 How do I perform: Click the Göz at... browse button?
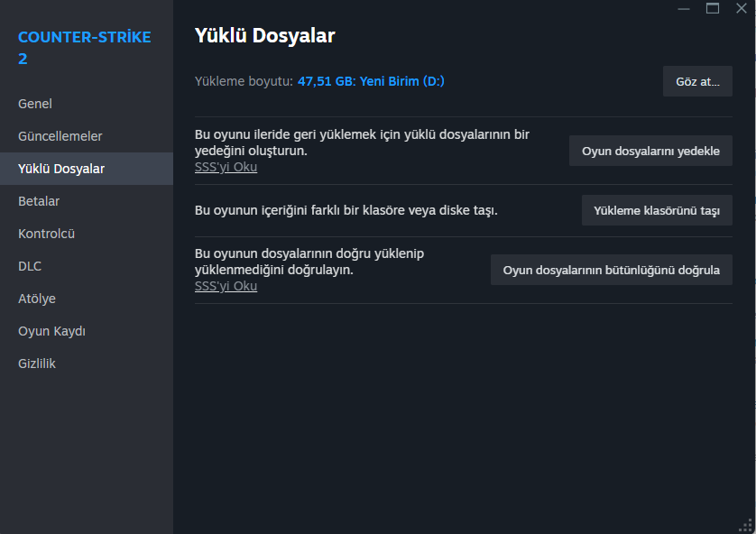[x=697, y=81]
